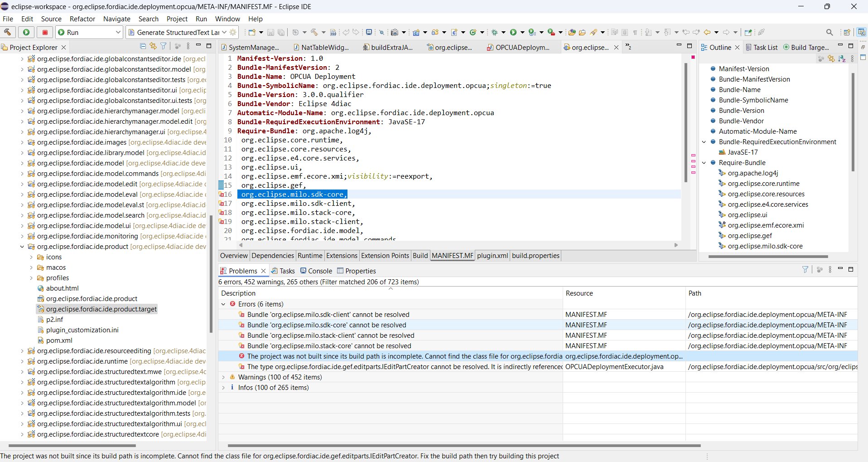Image resolution: width=868 pixels, height=462 pixels.
Task: Click the editor vertical scrollbar
Action: tap(686, 122)
